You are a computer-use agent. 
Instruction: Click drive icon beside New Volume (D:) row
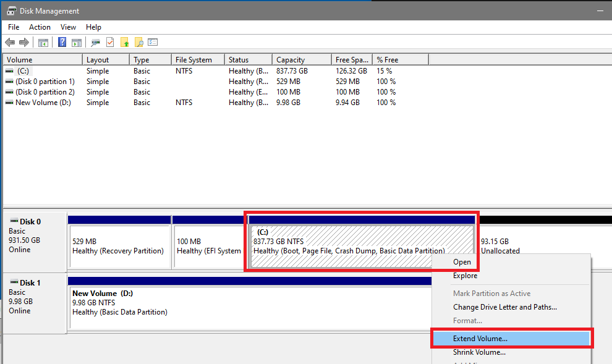(x=9, y=103)
